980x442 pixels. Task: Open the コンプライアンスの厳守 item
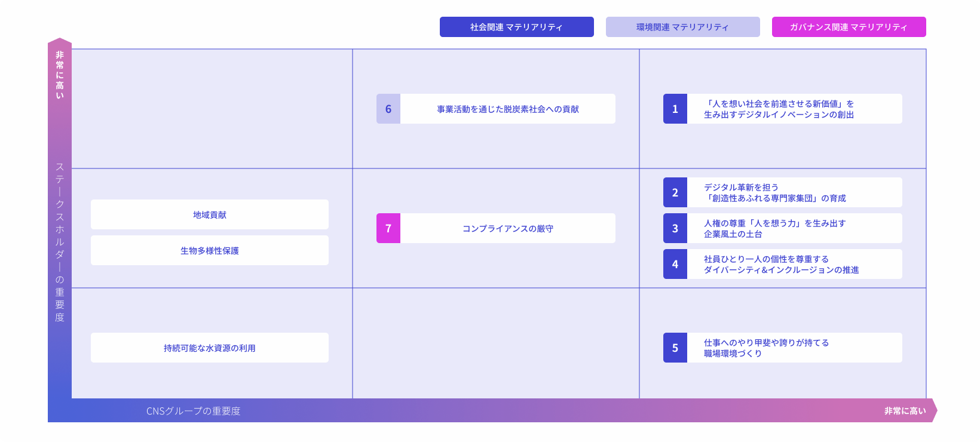point(507,228)
